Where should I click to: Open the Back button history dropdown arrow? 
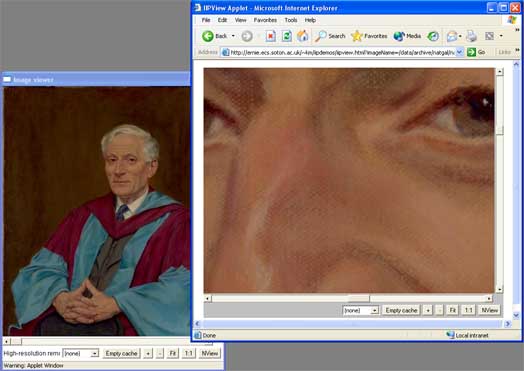click(233, 36)
